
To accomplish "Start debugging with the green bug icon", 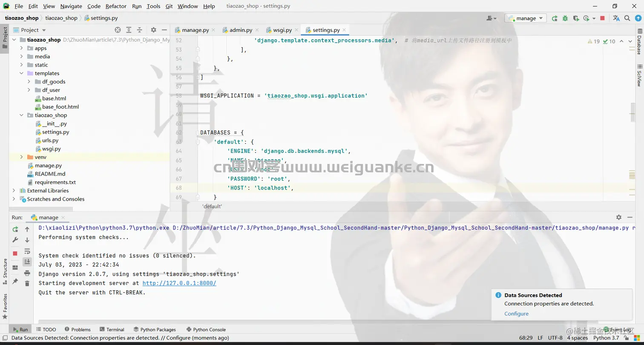I will 565,18.
